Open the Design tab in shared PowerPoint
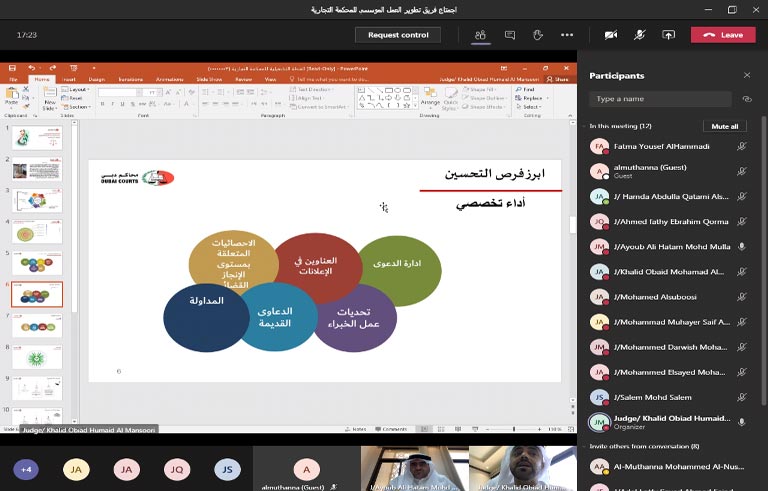This screenshot has height=491, width=768. click(x=96, y=79)
